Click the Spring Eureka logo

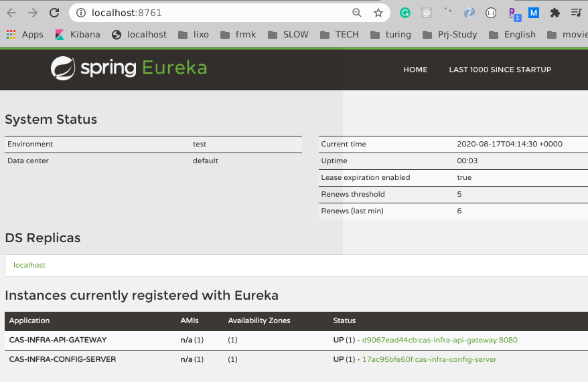click(129, 68)
